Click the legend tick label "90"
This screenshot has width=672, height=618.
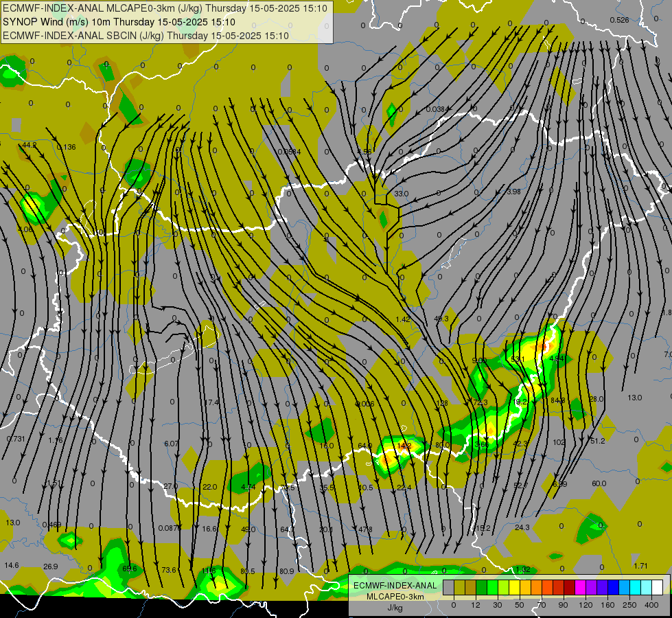pyautogui.click(x=563, y=605)
